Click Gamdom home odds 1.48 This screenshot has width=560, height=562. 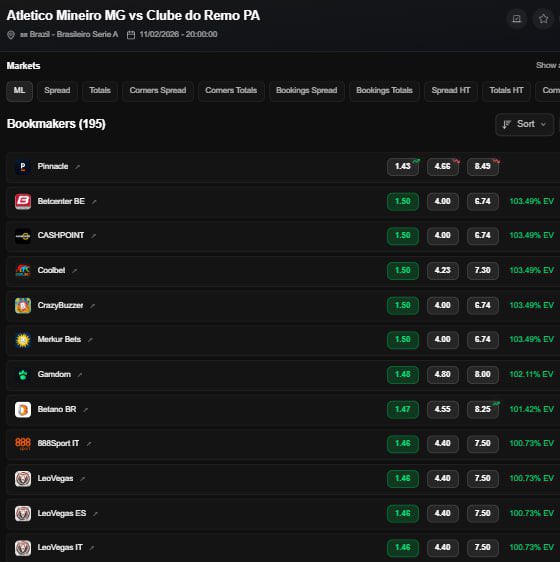(403, 375)
